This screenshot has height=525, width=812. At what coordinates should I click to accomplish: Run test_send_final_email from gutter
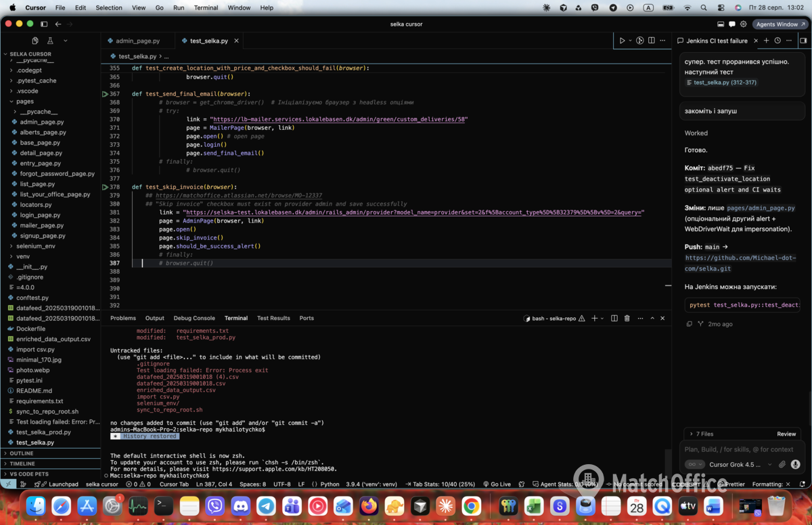[x=105, y=94]
